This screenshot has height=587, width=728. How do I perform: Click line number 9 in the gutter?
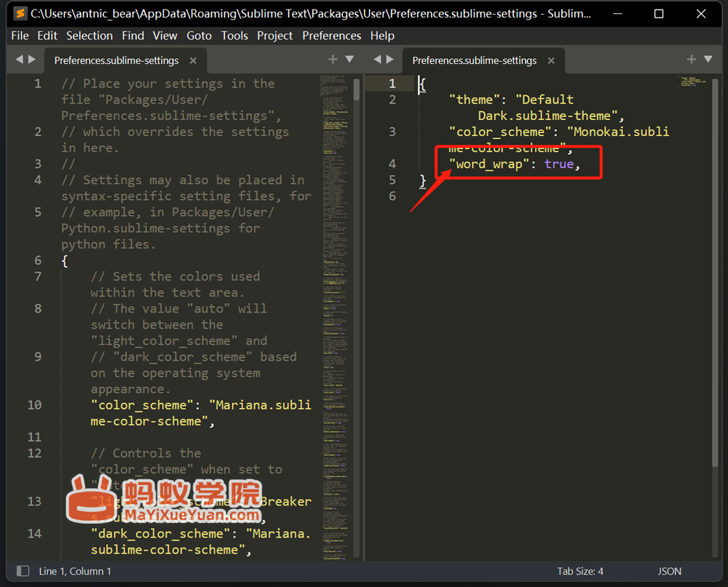[x=38, y=357]
